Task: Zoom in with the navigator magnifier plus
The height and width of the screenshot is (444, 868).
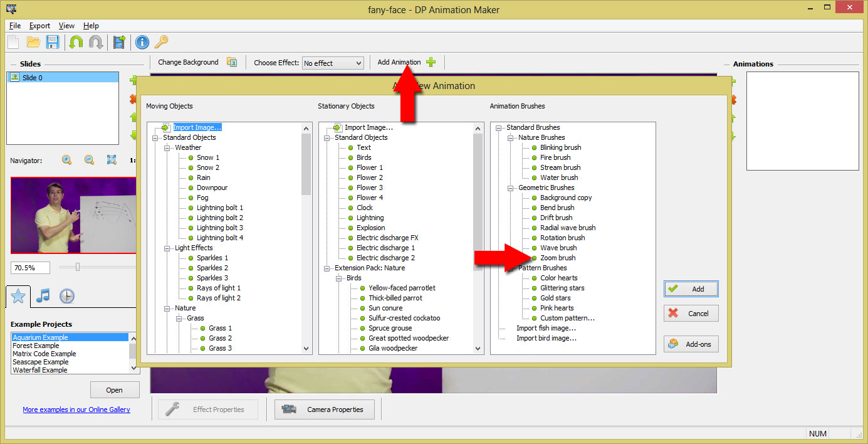Action: [66, 160]
